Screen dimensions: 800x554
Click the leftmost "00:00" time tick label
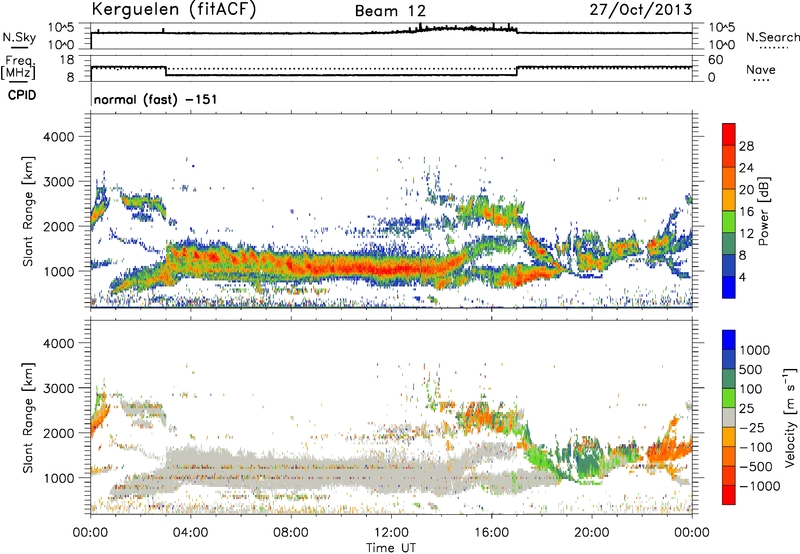(90, 533)
